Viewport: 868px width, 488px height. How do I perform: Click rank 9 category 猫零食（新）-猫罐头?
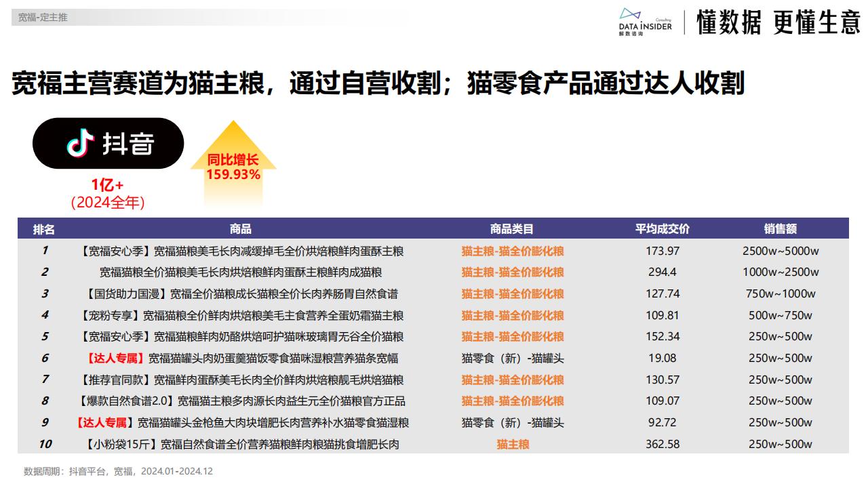coord(513,422)
